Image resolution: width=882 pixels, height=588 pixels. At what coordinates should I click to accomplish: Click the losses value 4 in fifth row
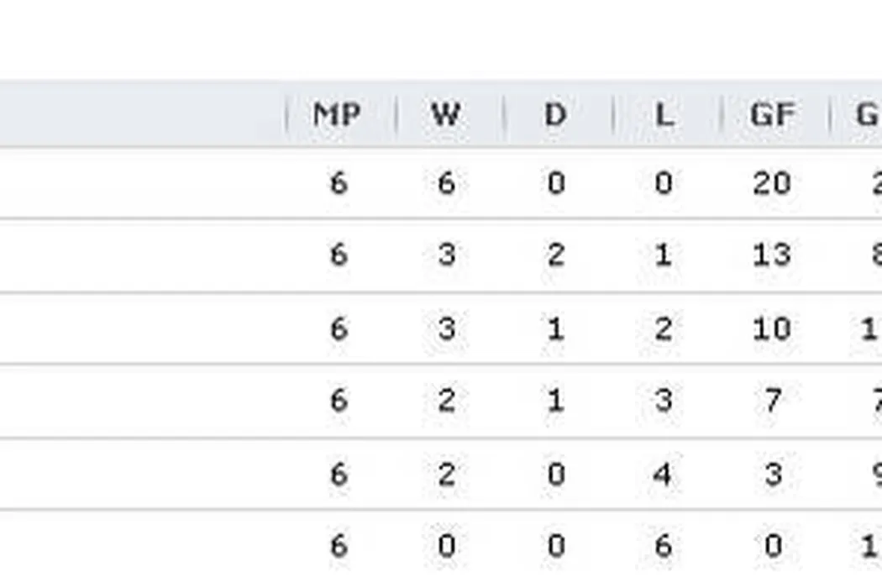(x=664, y=474)
